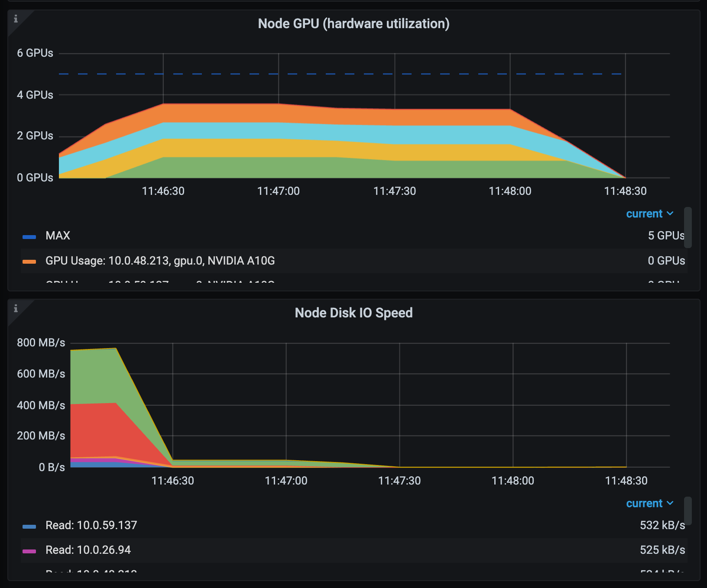707x588 pixels.
Task: Click the info icon on Node GPU panel
Action: click(x=16, y=19)
